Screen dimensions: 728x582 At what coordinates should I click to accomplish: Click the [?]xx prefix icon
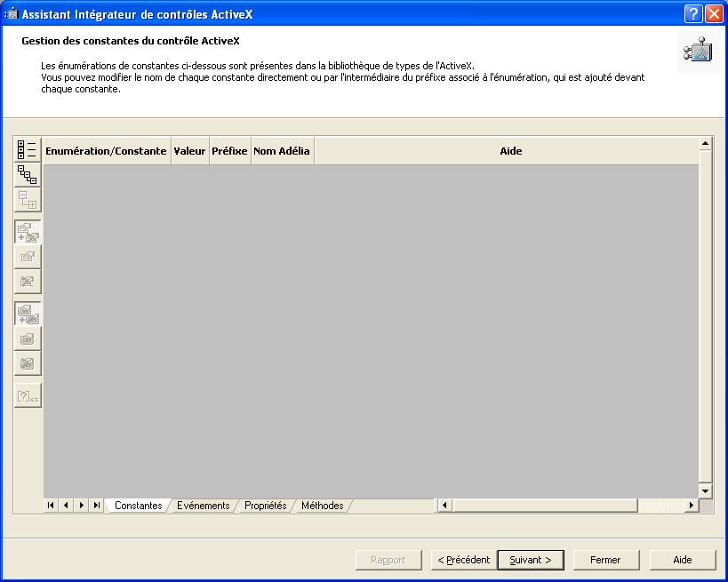click(x=28, y=396)
